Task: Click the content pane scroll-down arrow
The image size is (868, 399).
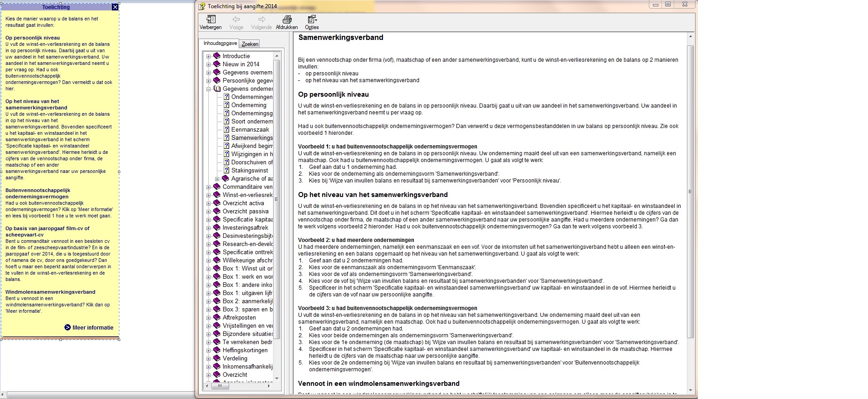Action: (x=691, y=390)
